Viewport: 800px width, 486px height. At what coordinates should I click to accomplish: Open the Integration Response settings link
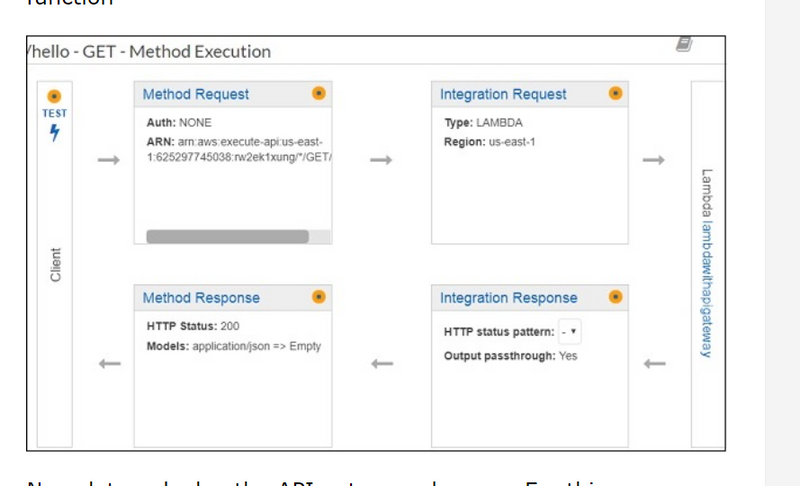[508, 298]
